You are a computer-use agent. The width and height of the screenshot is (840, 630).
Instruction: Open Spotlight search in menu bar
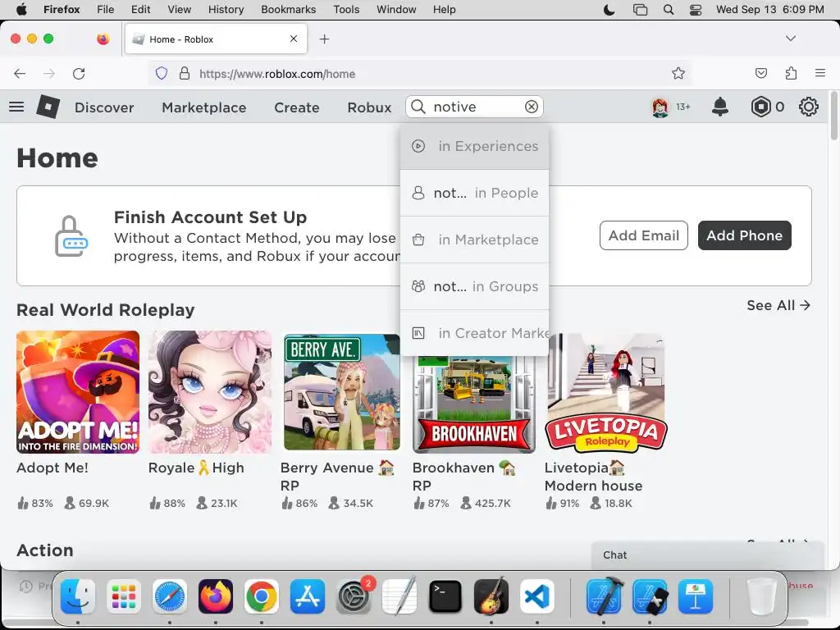(x=668, y=9)
